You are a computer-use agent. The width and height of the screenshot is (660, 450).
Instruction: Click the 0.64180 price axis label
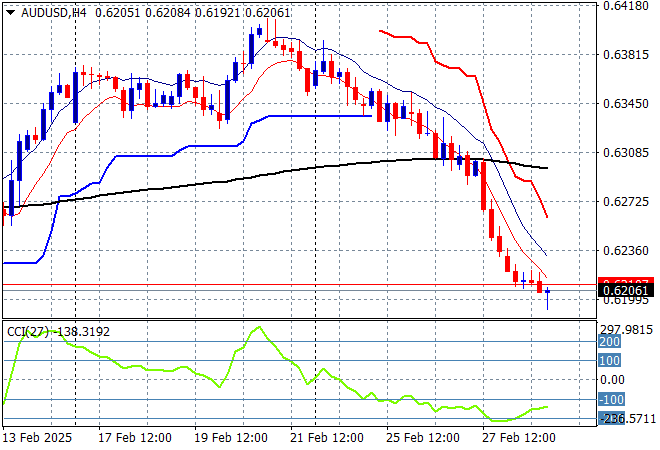[x=627, y=6]
